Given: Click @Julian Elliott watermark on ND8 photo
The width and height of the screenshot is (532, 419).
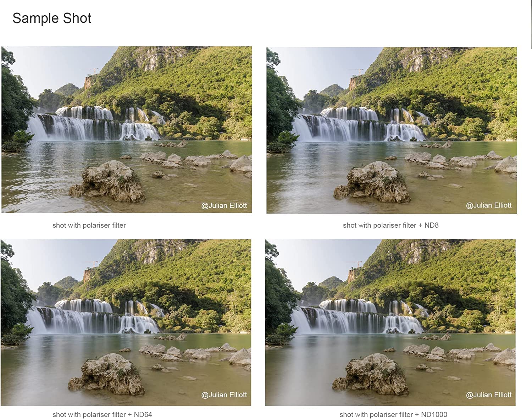Looking at the screenshot, I should pyautogui.click(x=489, y=205).
